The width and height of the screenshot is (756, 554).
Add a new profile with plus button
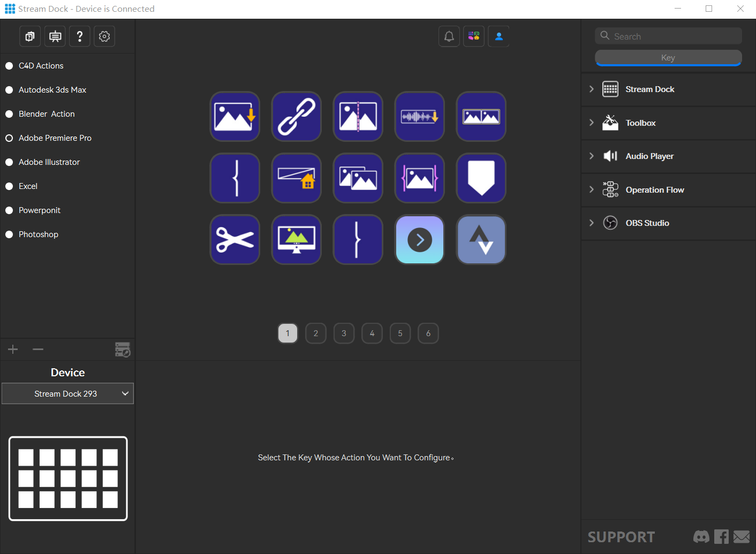pos(13,350)
